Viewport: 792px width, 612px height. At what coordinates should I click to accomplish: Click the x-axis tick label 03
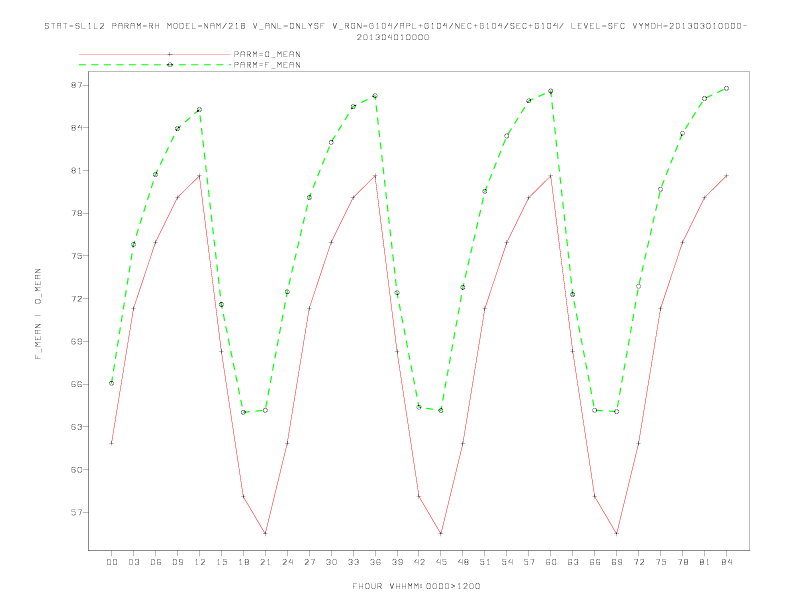click(133, 562)
